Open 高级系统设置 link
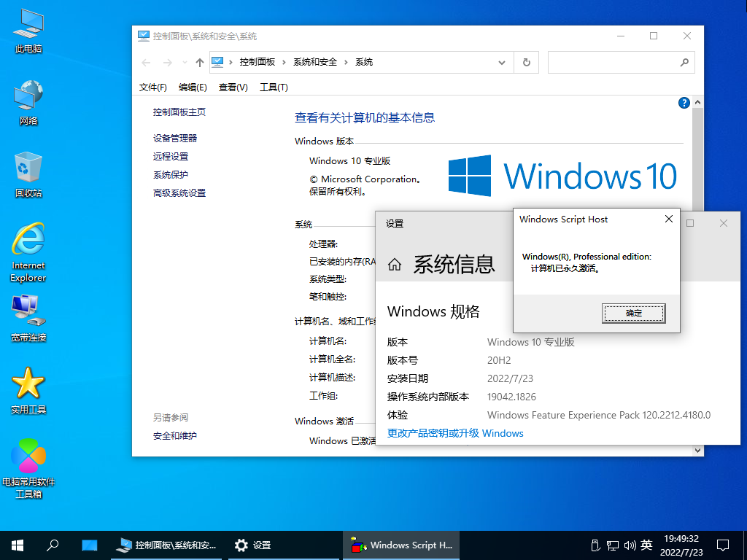This screenshot has height=560, width=747. point(179,192)
